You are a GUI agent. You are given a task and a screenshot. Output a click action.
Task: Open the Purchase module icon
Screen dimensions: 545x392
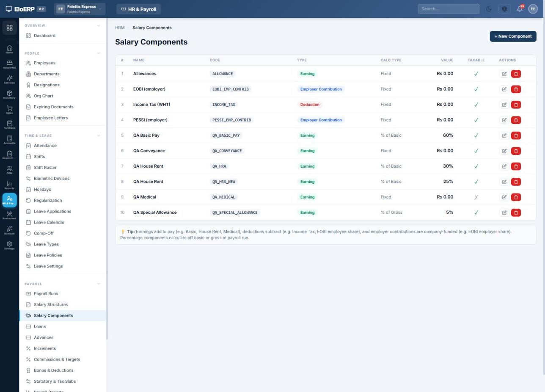(9, 124)
